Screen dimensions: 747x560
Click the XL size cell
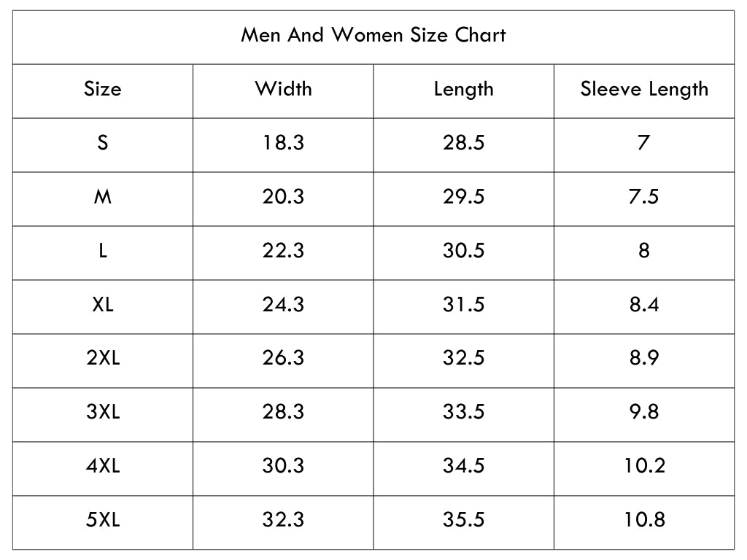(102, 304)
